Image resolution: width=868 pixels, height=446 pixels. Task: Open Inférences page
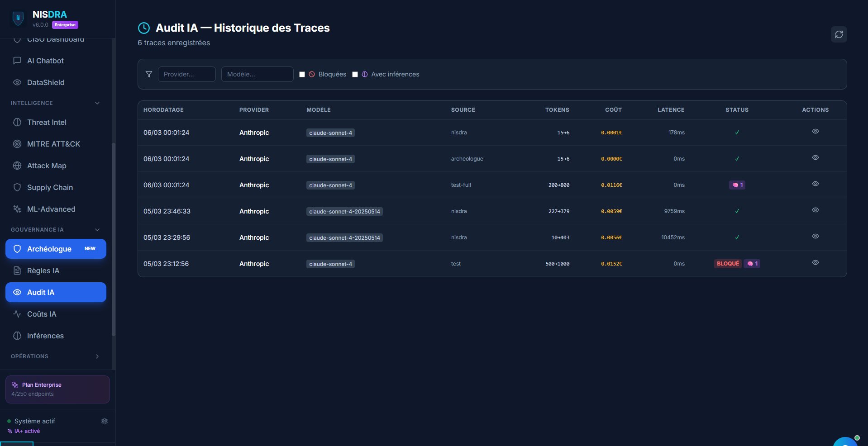(x=56, y=336)
